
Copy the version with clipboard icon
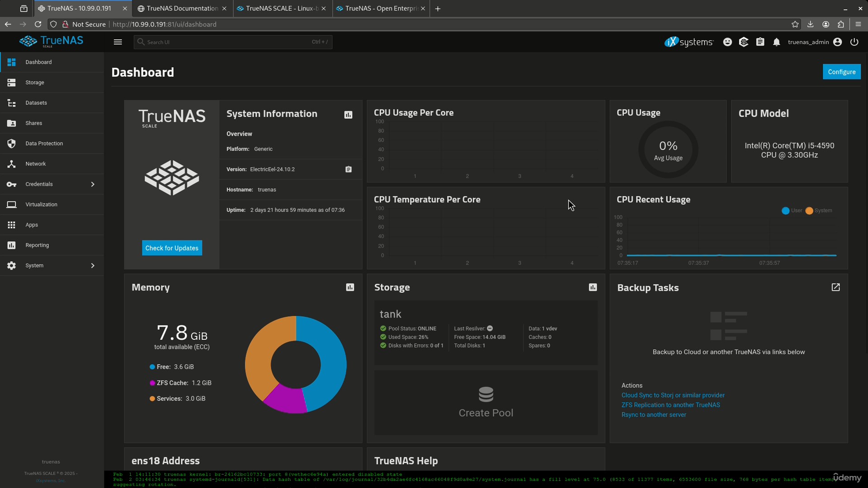349,169
